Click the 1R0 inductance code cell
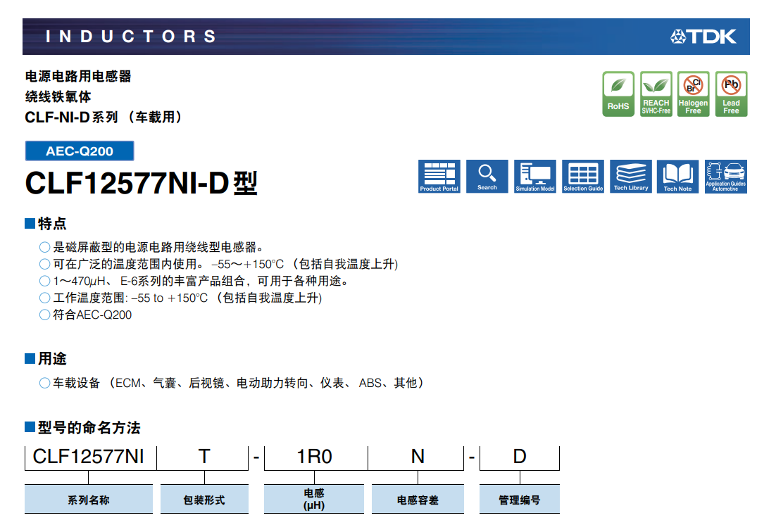 (315, 457)
